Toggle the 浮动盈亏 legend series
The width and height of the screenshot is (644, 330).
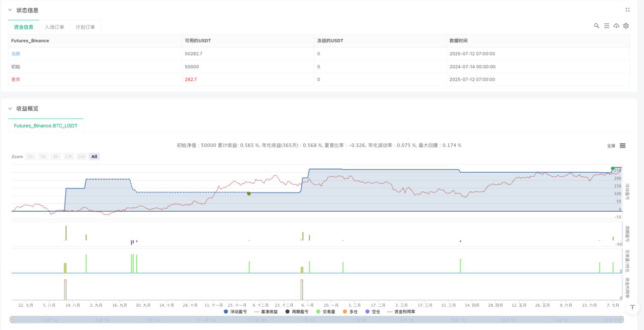coord(235,312)
